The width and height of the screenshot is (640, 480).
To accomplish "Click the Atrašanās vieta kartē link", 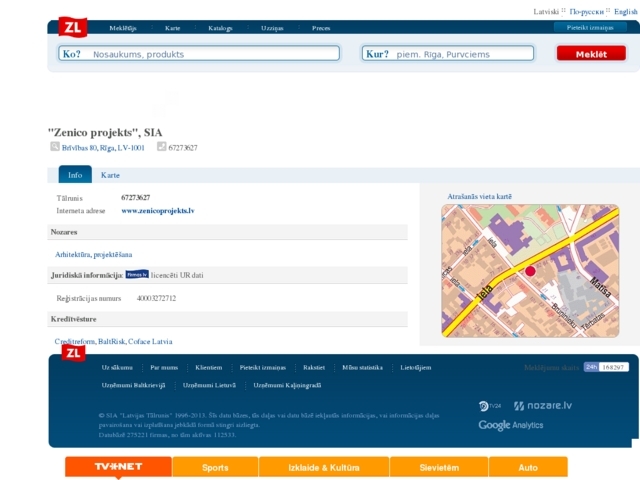I will 480,196.
